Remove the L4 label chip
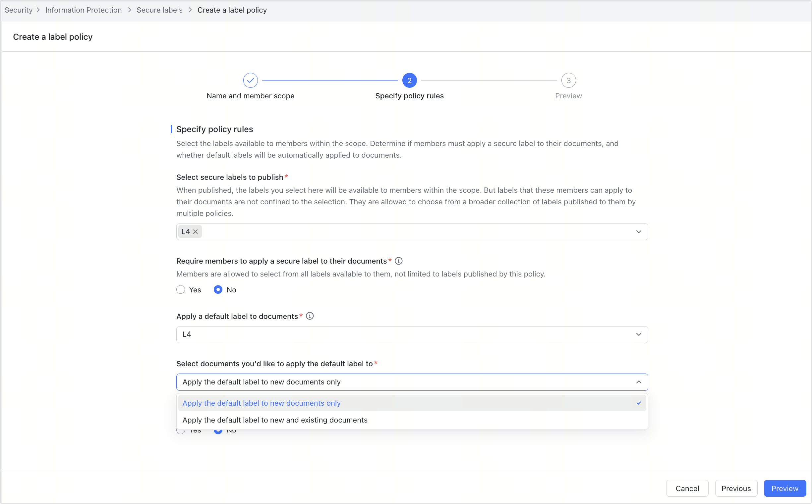The height and width of the screenshot is (504, 812). click(x=196, y=231)
